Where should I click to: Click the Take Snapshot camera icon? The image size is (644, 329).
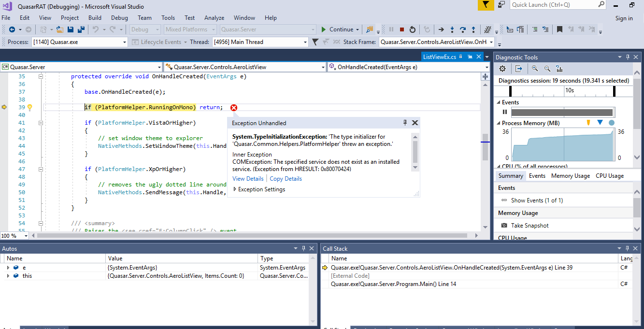tap(504, 226)
